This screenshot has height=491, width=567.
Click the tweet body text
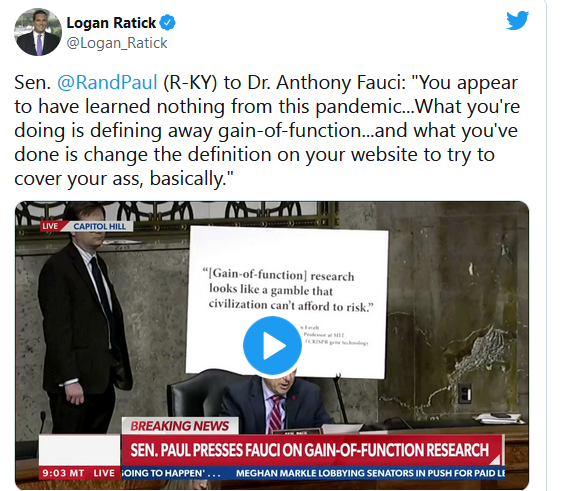[x=267, y=131]
